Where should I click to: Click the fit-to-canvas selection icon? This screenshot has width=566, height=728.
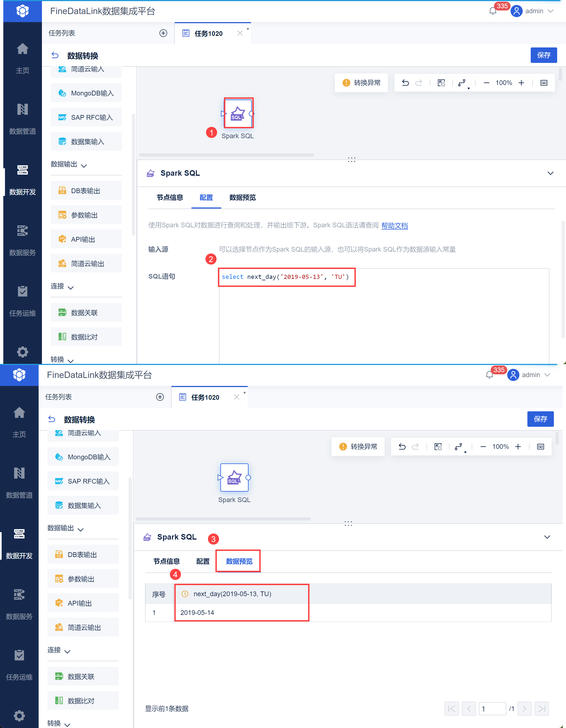click(x=441, y=83)
